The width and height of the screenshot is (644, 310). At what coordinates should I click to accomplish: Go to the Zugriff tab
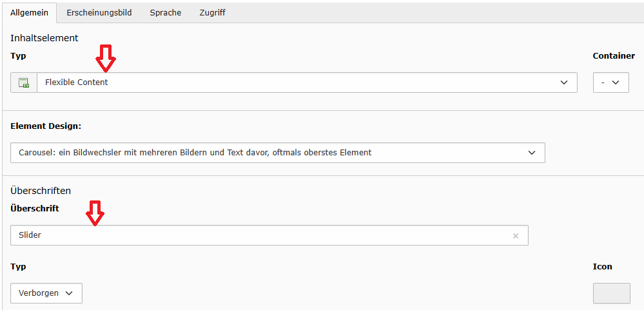212,13
